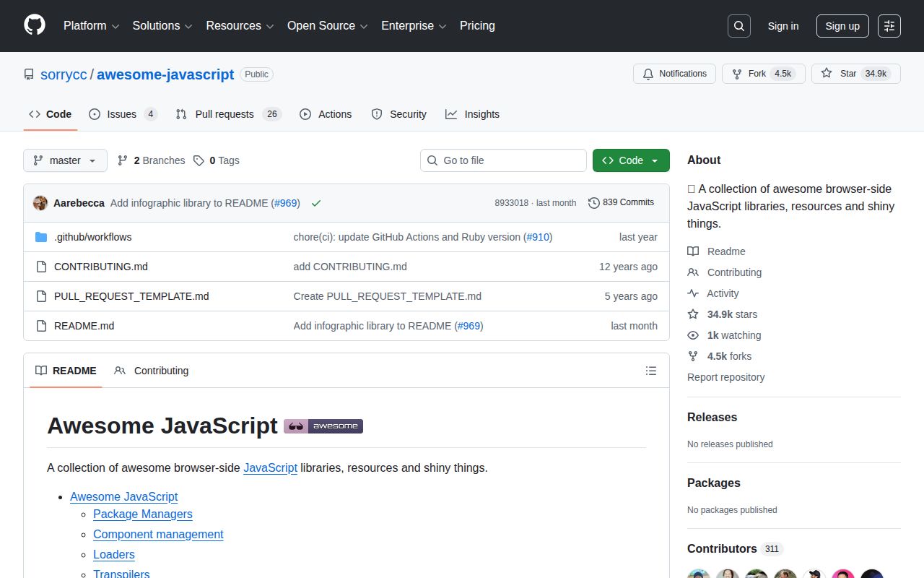Open the README outline list icon
The image size is (924, 578).
pos(651,370)
